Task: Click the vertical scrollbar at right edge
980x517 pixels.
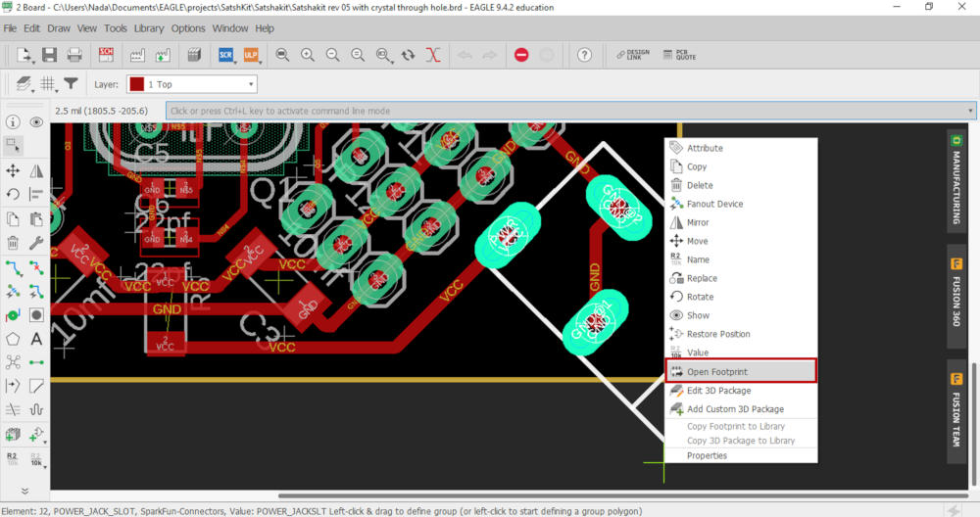Action: 974,423
